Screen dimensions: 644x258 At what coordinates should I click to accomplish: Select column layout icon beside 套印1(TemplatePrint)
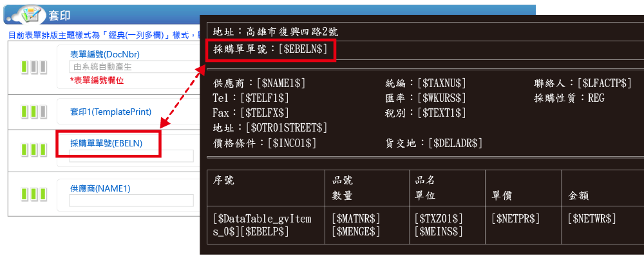point(33,112)
